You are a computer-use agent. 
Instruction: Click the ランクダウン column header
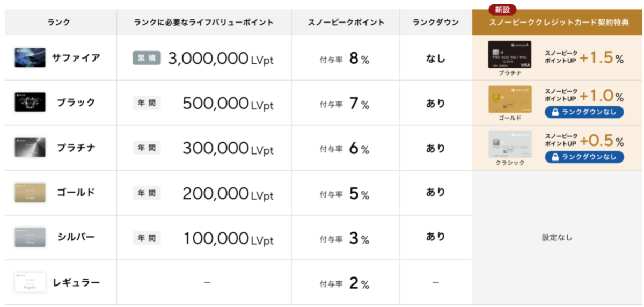coord(436,23)
